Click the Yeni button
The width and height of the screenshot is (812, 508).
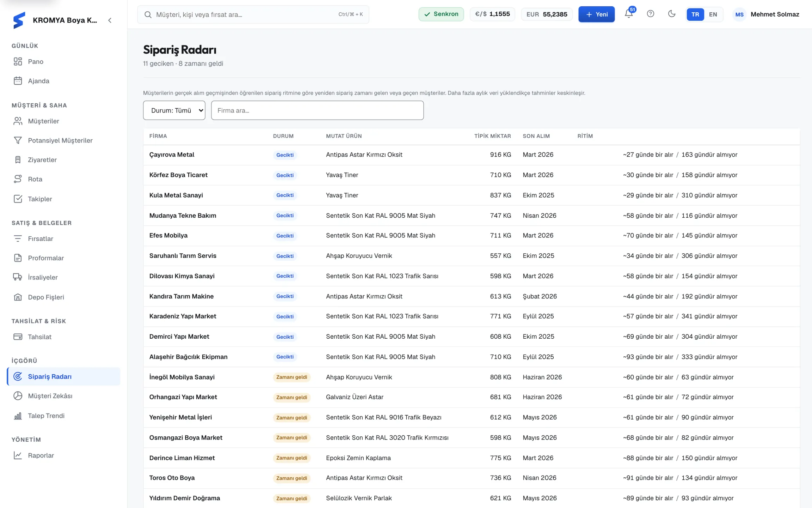coord(596,14)
